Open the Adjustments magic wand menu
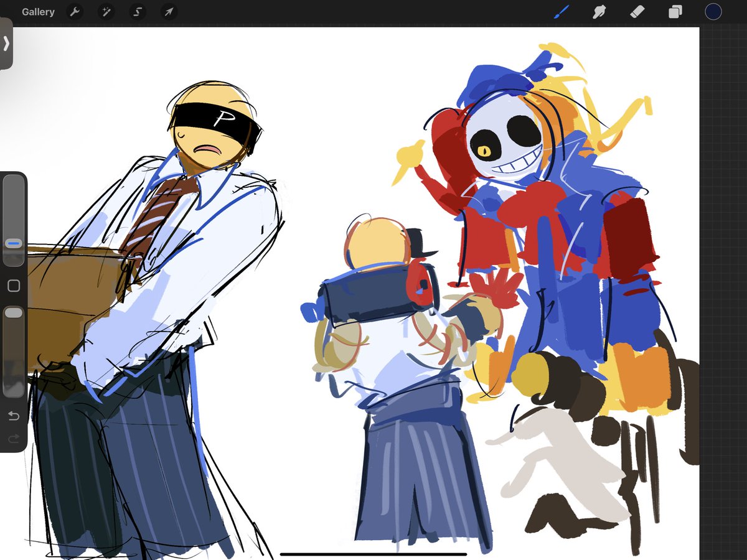Image resolution: width=747 pixels, height=560 pixels. click(x=106, y=12)
